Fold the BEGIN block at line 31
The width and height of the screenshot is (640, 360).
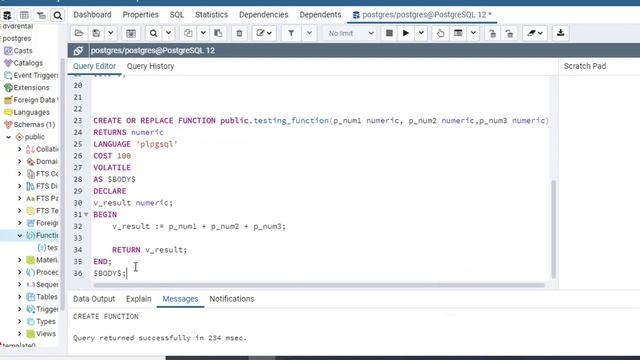click(x=86, y=214)
